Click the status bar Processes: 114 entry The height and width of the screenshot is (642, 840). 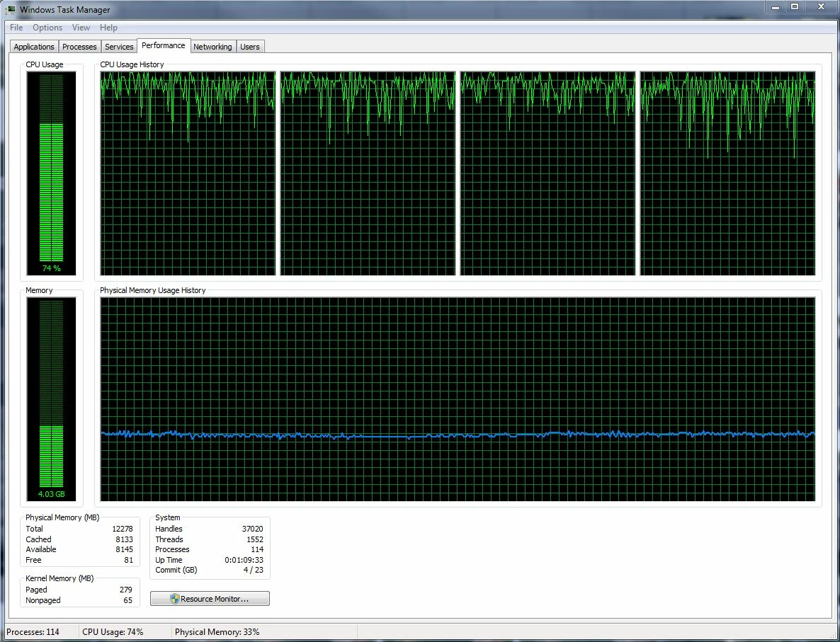[x=33, y=632]
